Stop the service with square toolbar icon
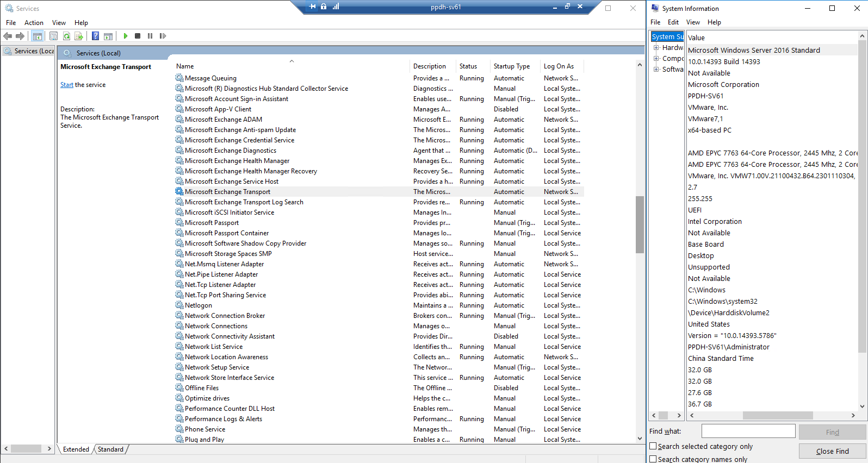 tap(138, 36)
